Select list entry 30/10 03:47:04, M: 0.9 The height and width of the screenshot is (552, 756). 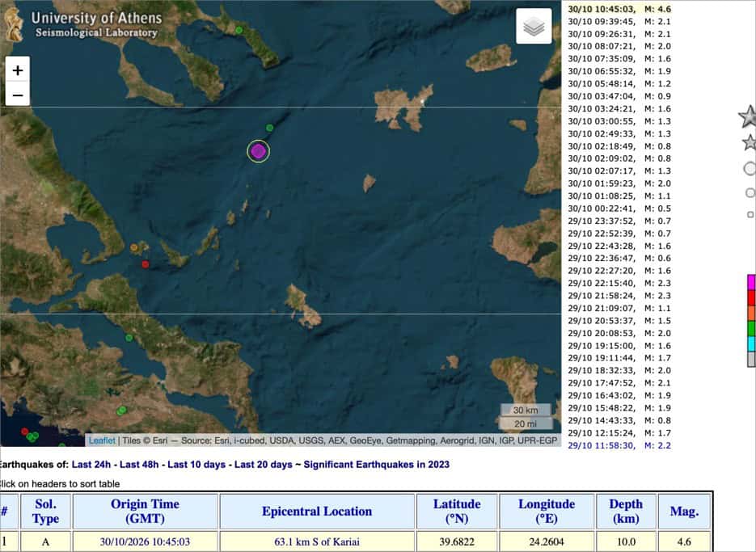[x=619, y=96]
